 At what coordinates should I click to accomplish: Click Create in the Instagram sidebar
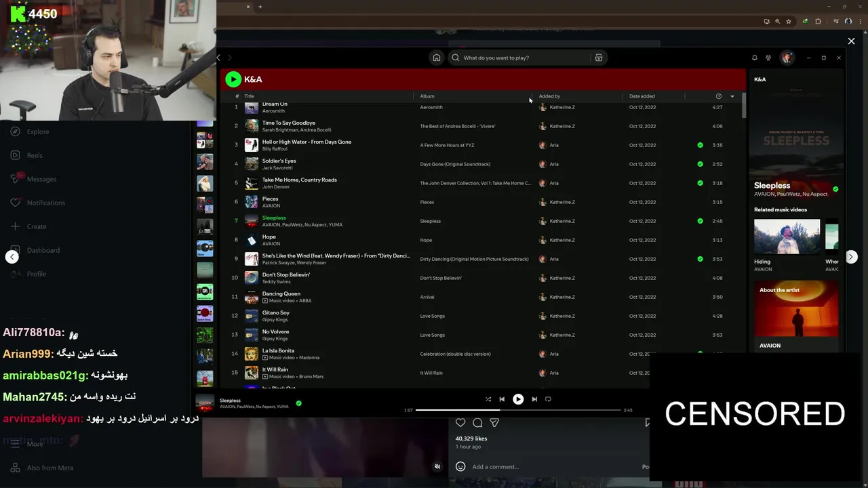28,226
